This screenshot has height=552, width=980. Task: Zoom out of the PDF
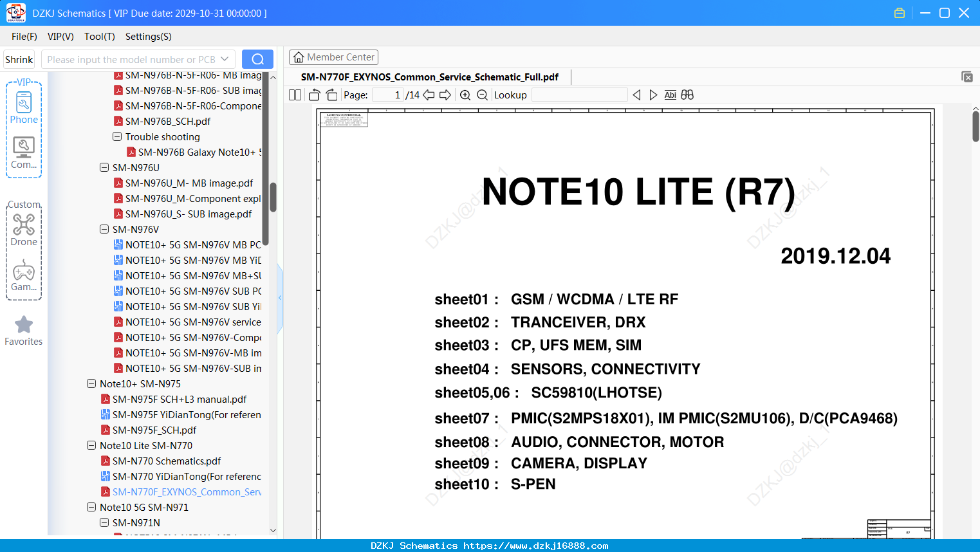click(482, 95)
